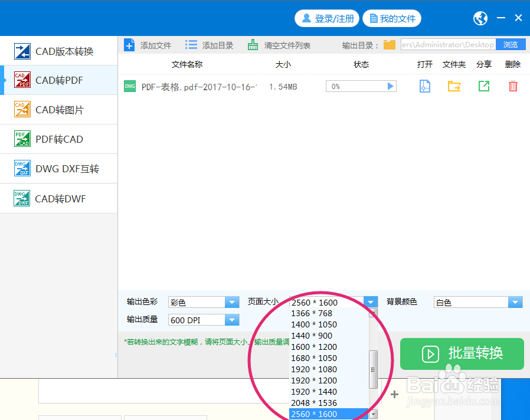Click the 登录/注册 login link

(327, 18)
